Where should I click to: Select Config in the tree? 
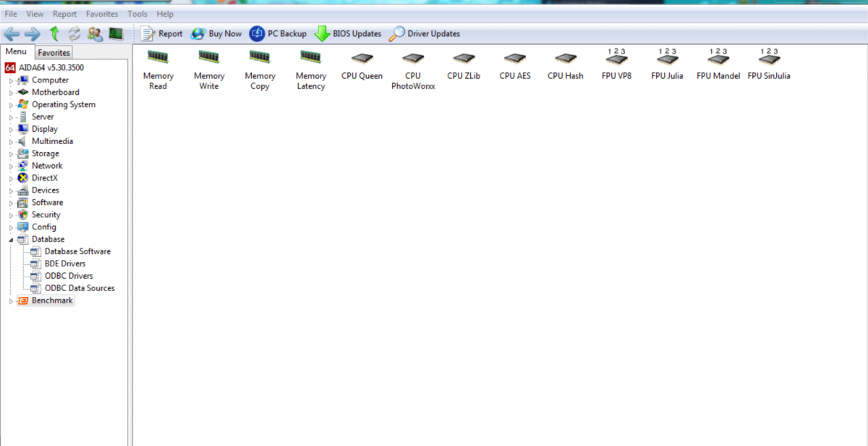(x=44, y=227)
